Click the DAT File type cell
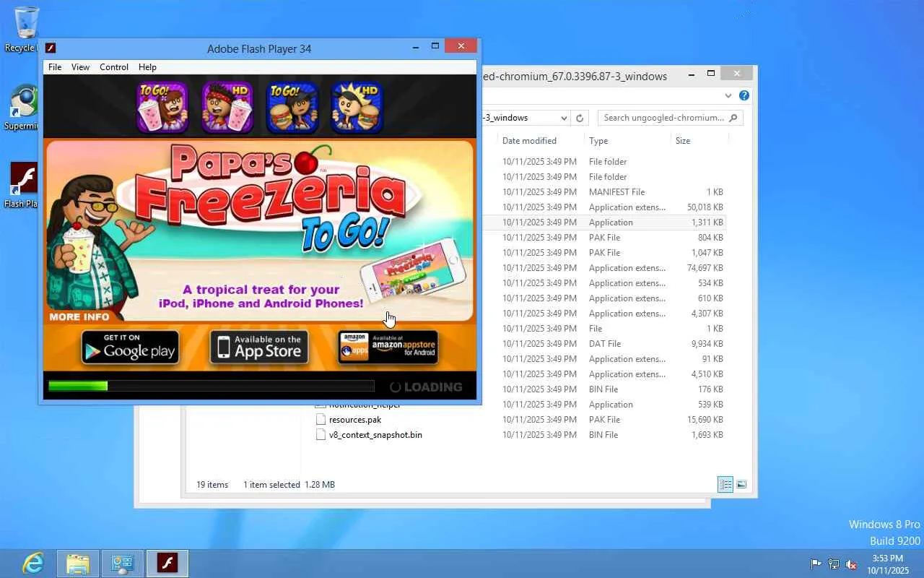The image size is (924, 578). point(605,344)
